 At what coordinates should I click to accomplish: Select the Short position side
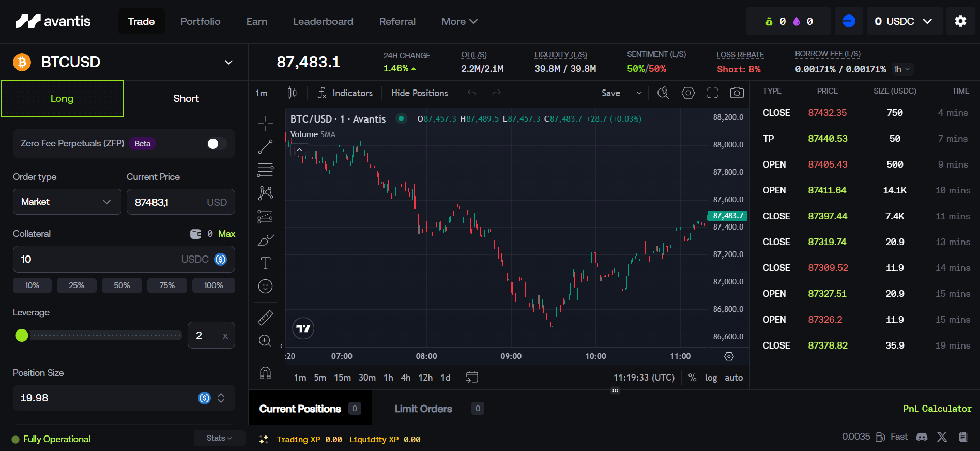pos(186,98)
